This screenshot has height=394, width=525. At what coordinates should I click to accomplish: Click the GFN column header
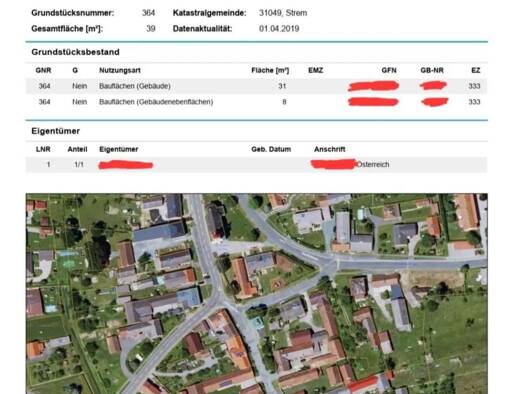point(389,70)
